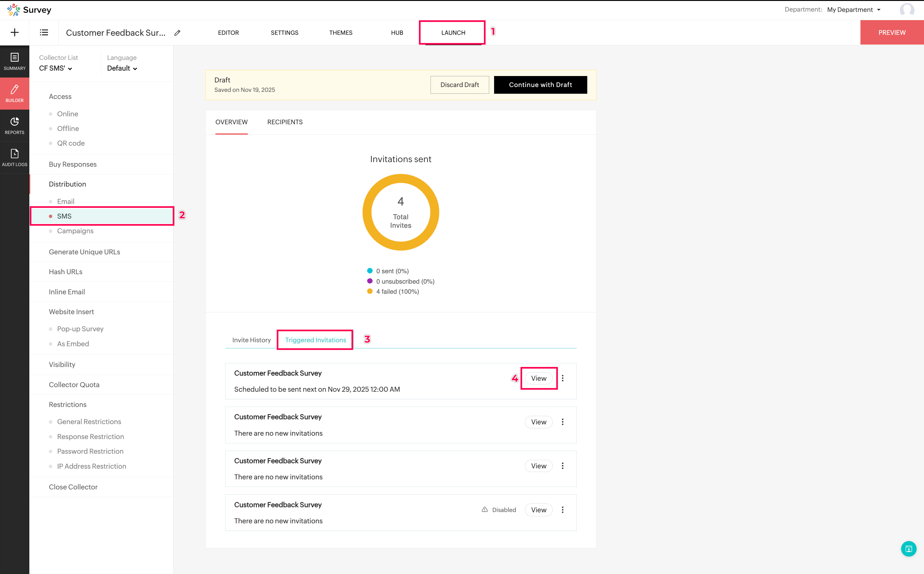Click the plus icon to create new survey

coord(14,32)
